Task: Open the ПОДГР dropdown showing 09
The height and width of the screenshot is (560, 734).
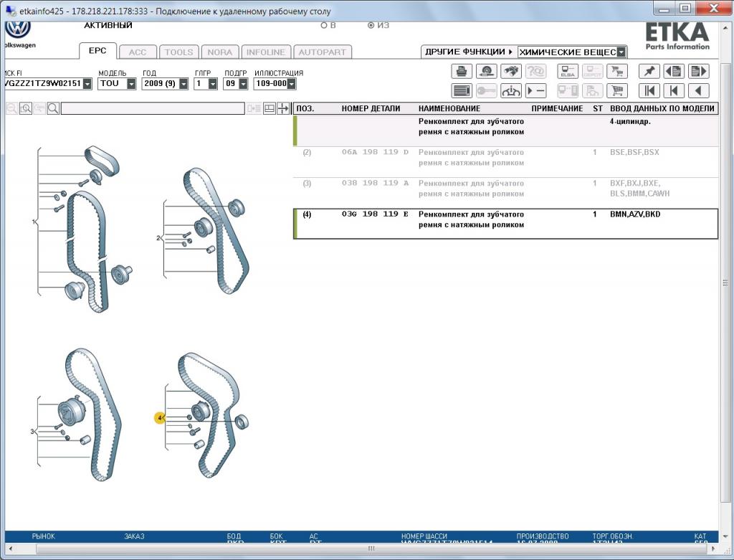Action: (243, 84)
